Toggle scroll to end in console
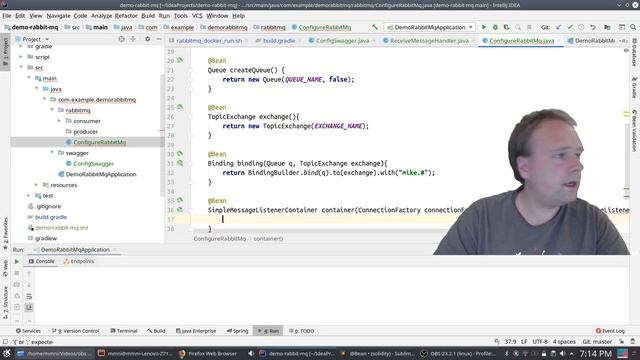The width and height of the screenshot is (640, 360). [x=29, y=307]
